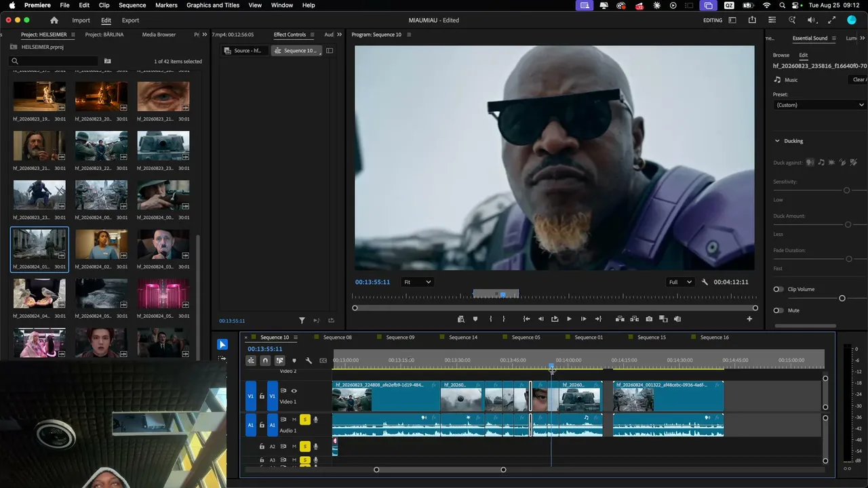Click the Home icon in Premiere header
Viewport: 868px width, 488px height.
pos(54,20)
